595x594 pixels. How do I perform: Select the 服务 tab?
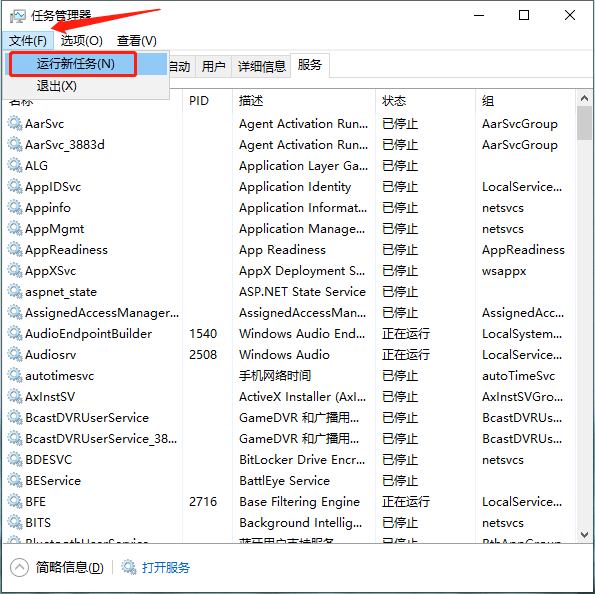click(x=310, y=65)
